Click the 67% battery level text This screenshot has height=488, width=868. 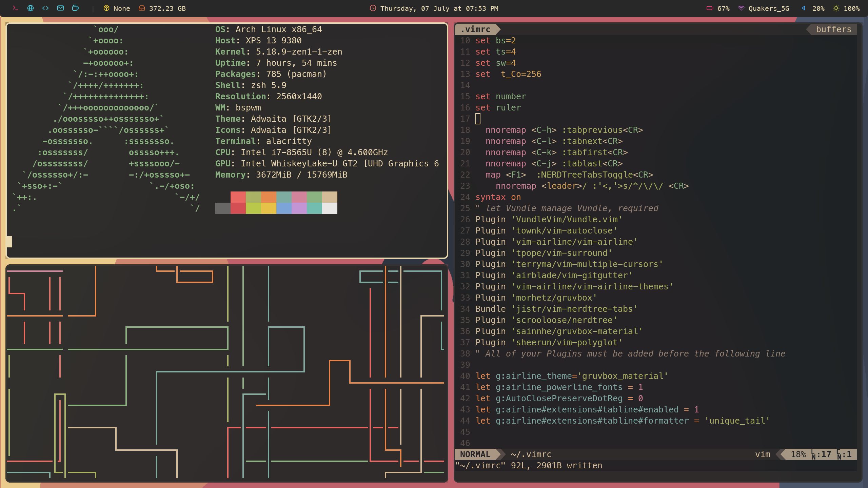(724, 8)
